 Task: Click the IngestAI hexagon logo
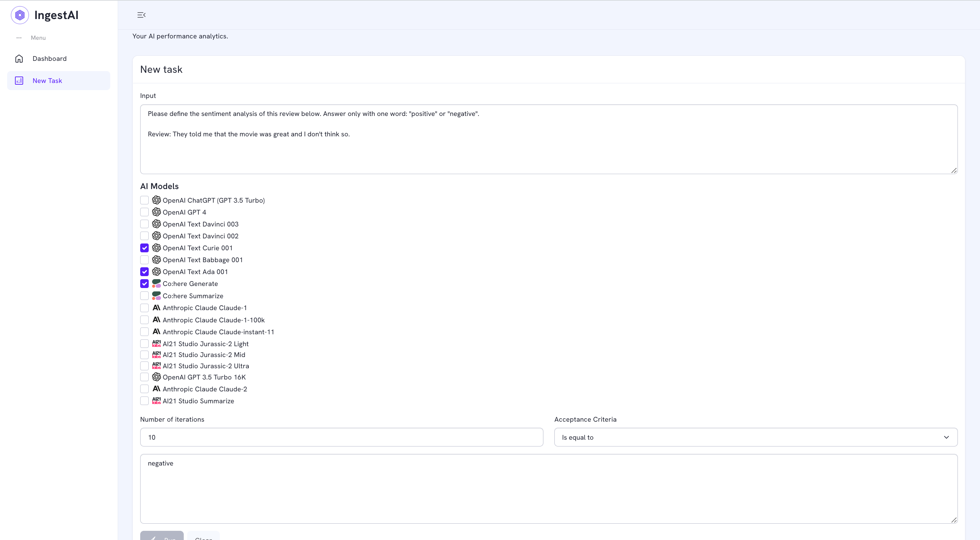(x=20, y=15)
